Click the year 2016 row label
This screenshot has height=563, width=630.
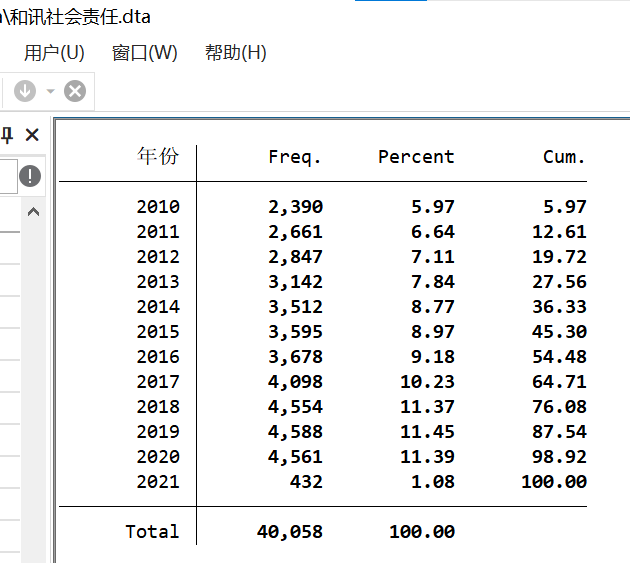click(x=158, y=356)
